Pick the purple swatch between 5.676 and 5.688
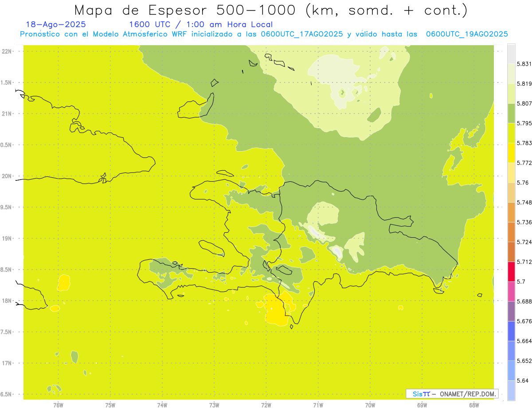This screenshot has height=411, width=532. coord(511,311)
